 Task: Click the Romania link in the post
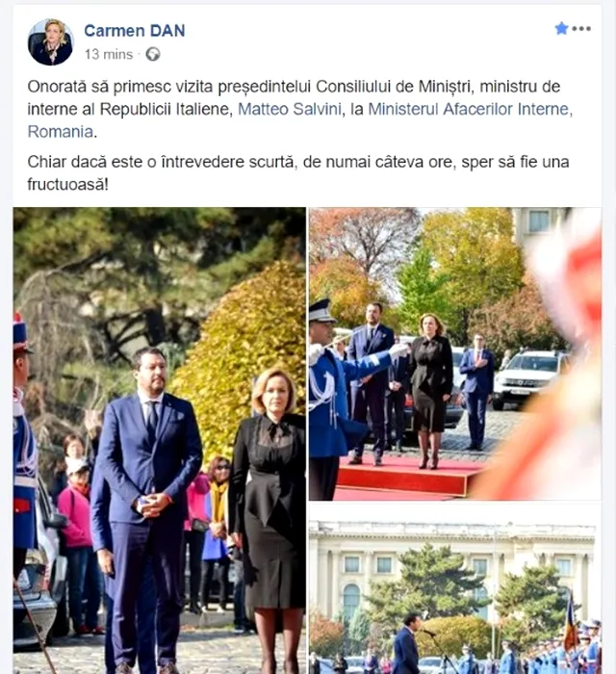[x=60, y=132]
